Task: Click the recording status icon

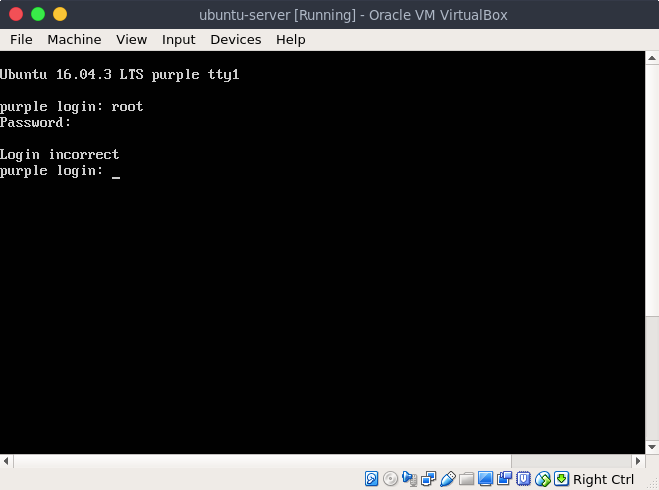Action: tap(504, 479)
